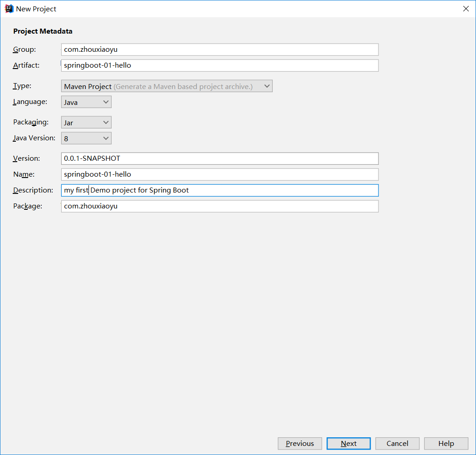Open the Language dropdown showing Java
Image resolution: width=476 pixels, height=455 pixels.
point(86,102)
